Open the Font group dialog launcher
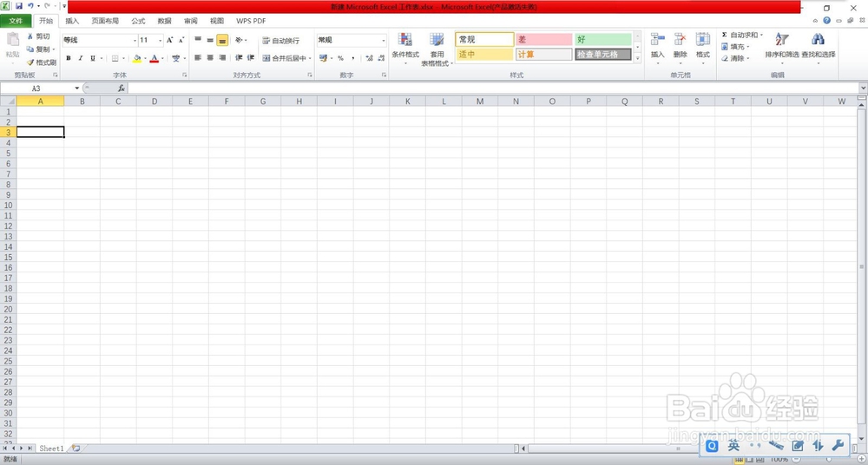The width and height of the screenshot is (868, 465). coord(184,75)
